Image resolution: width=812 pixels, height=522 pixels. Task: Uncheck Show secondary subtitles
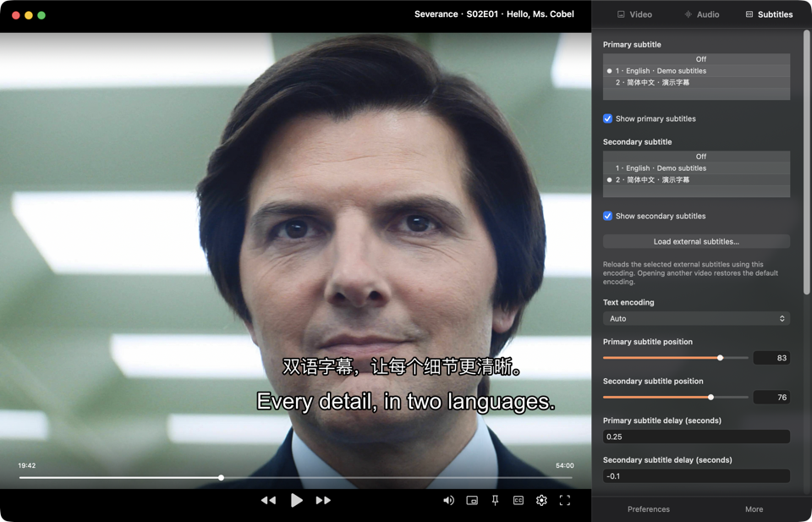pos(608,216)
